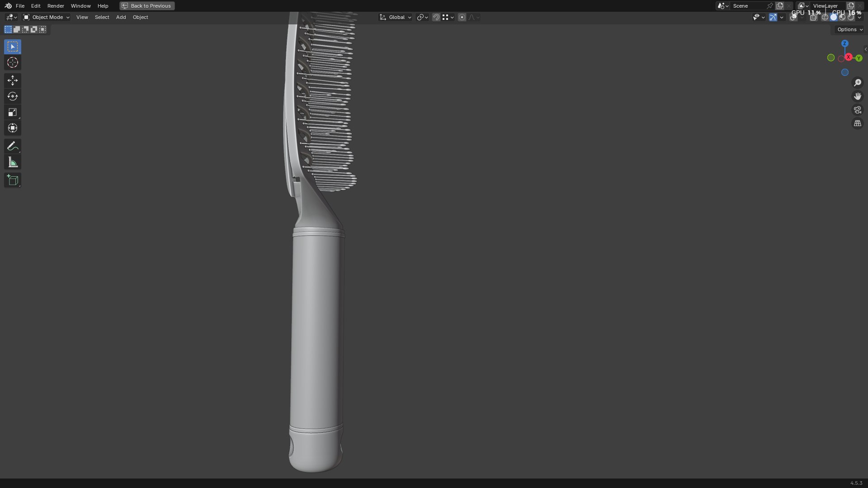Open the editor type dropdown
Screen dimensions: 868x488
[11, 17]
